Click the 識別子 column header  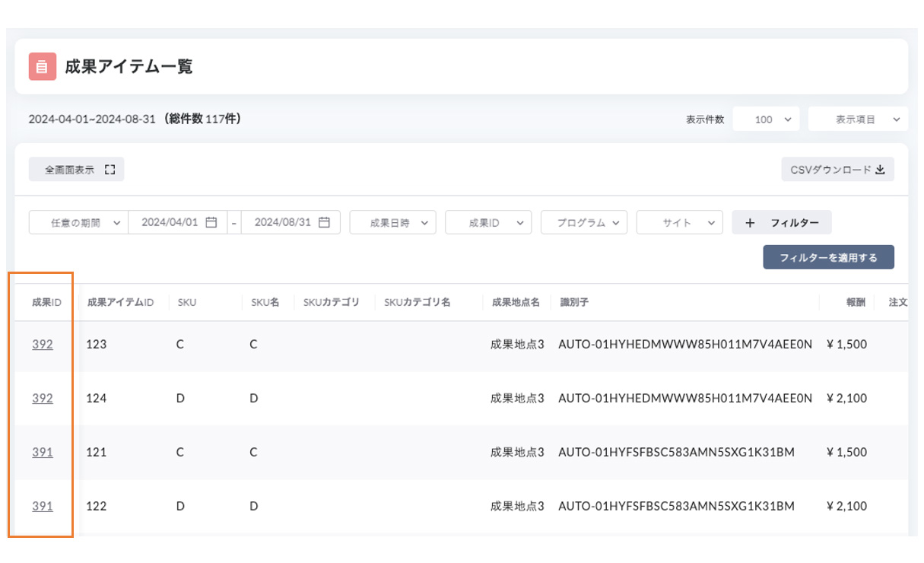click(x=574, y=302)
